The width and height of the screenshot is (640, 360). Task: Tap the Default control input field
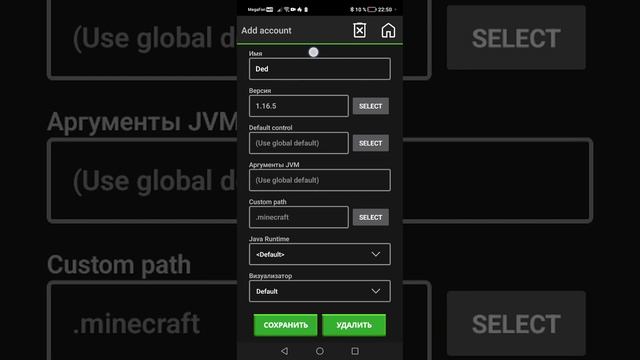pyautogui.click(x=299, y=143)
